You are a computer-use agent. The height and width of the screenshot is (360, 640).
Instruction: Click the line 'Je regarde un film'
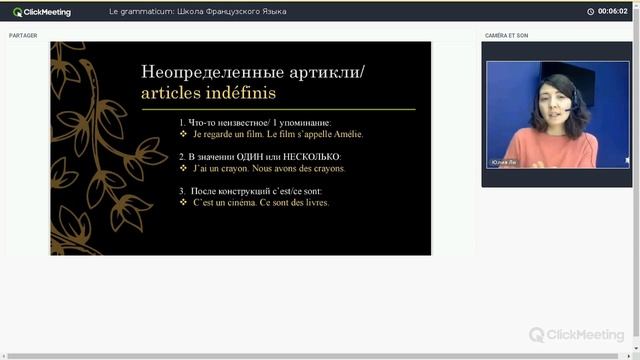(278, 134)
